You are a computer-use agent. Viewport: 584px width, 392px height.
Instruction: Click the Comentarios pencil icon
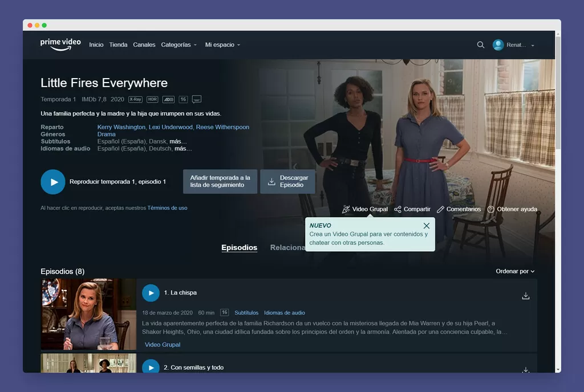click(440, 209)
